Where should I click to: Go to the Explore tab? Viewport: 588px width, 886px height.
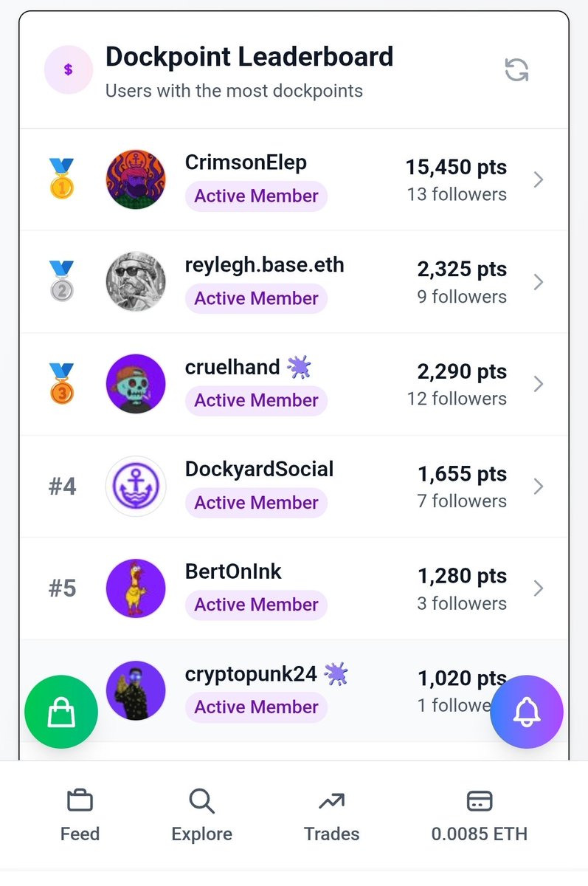(201, 815)
